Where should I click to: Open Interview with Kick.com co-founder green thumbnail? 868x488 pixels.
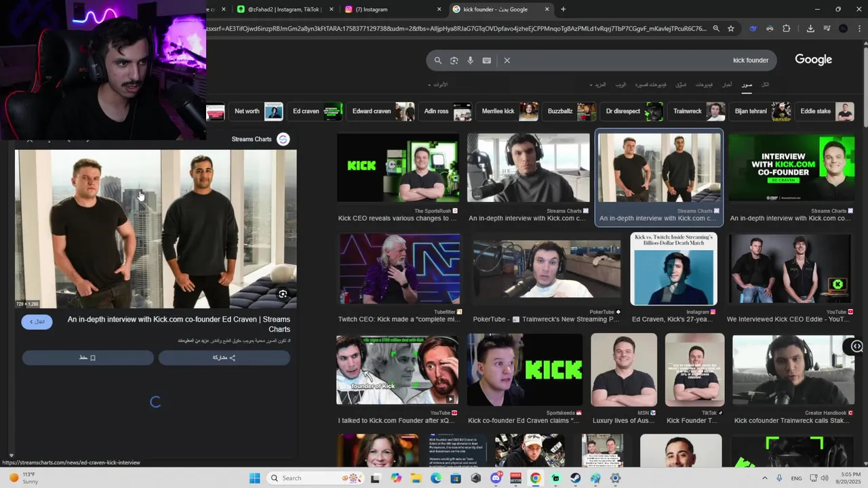791,168
